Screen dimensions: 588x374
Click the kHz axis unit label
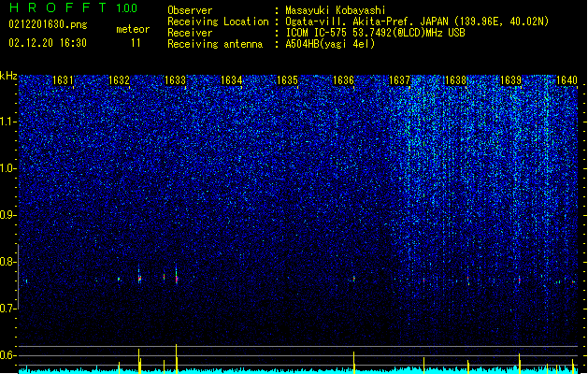pyautogui.click(x=8, y=76)
